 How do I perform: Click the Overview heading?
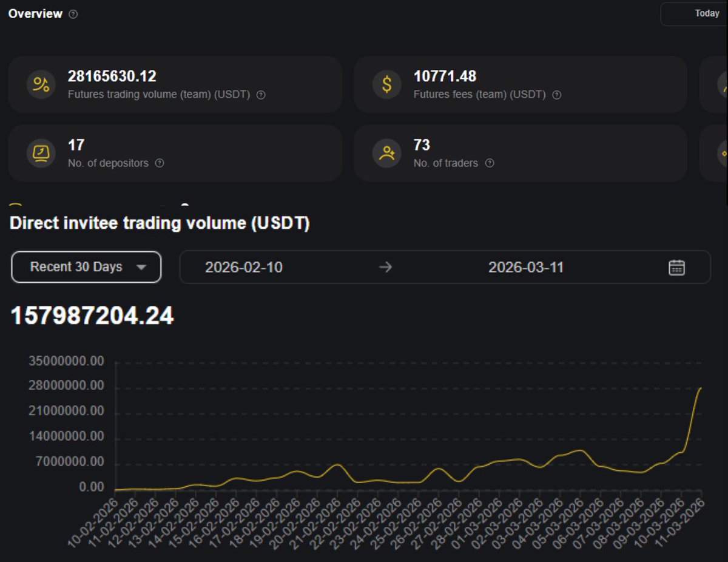coord(35,13)
